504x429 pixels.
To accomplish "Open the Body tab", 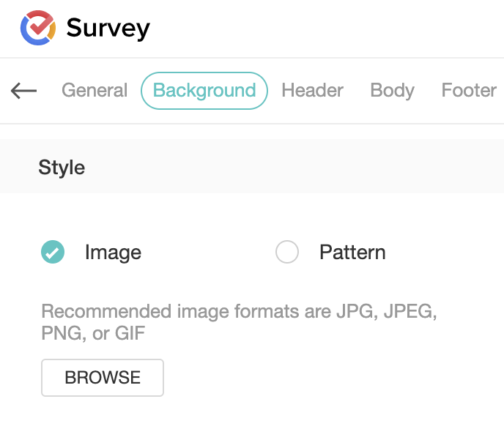I will tap(392, 91).
